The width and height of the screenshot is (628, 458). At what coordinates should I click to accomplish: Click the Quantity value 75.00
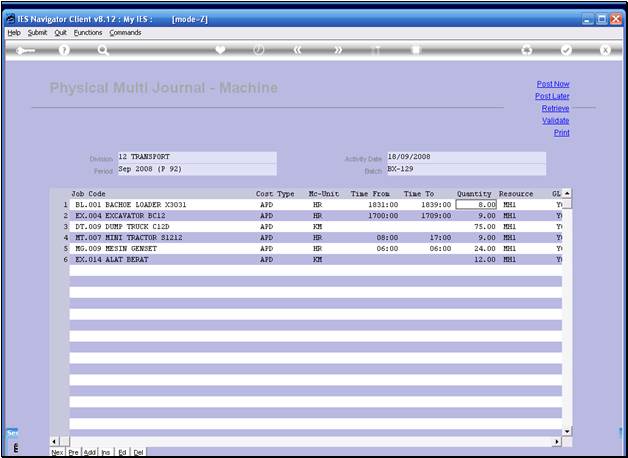tap(484, 227)
